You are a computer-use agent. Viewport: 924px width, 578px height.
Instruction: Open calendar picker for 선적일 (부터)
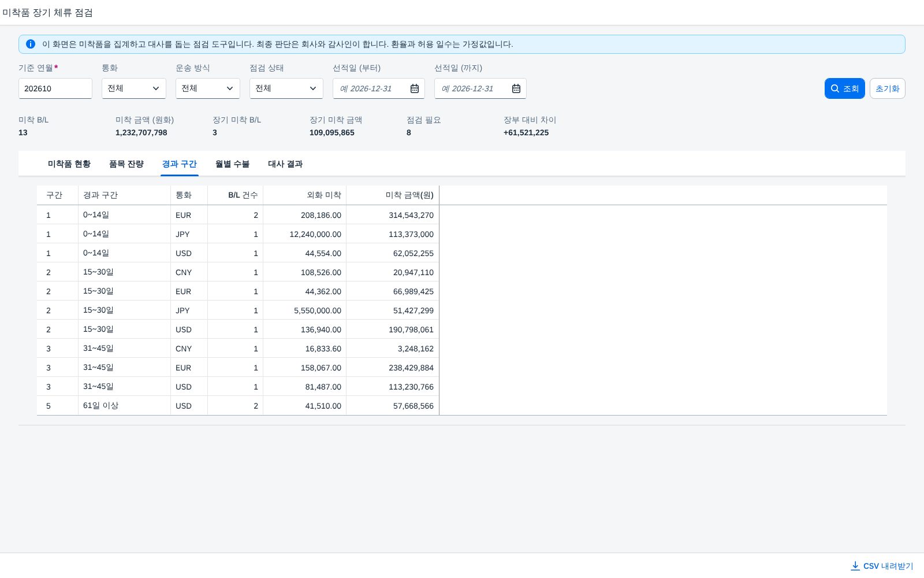tap(415, 88)
